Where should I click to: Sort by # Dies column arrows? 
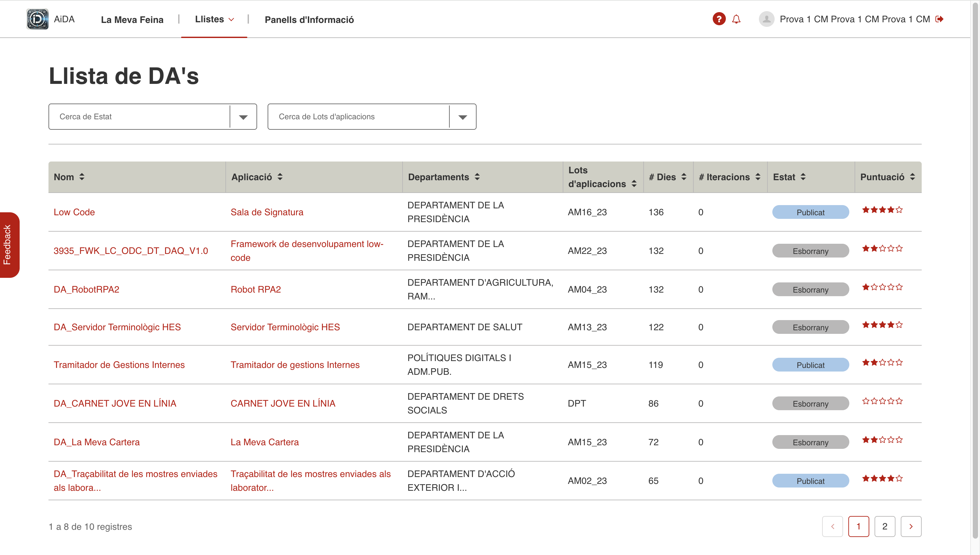684,177
